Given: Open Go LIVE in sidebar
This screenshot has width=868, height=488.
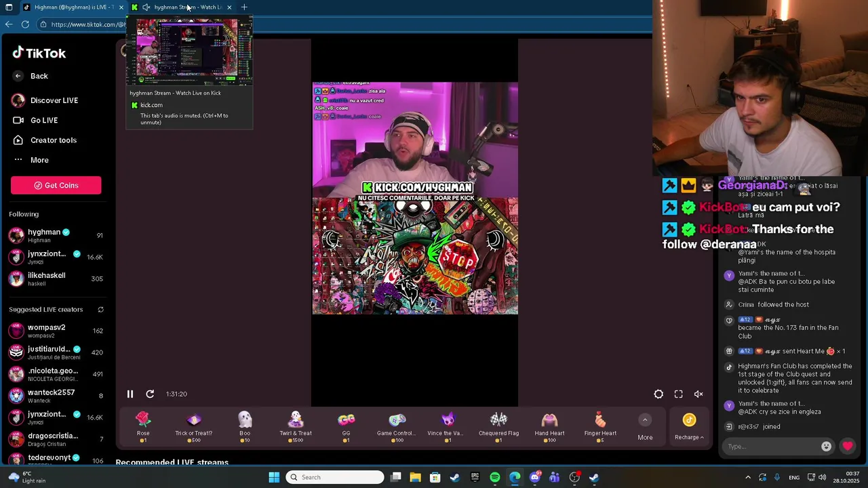Looking at the screenshot, I should pyautogui.click(x=35, y=120).
